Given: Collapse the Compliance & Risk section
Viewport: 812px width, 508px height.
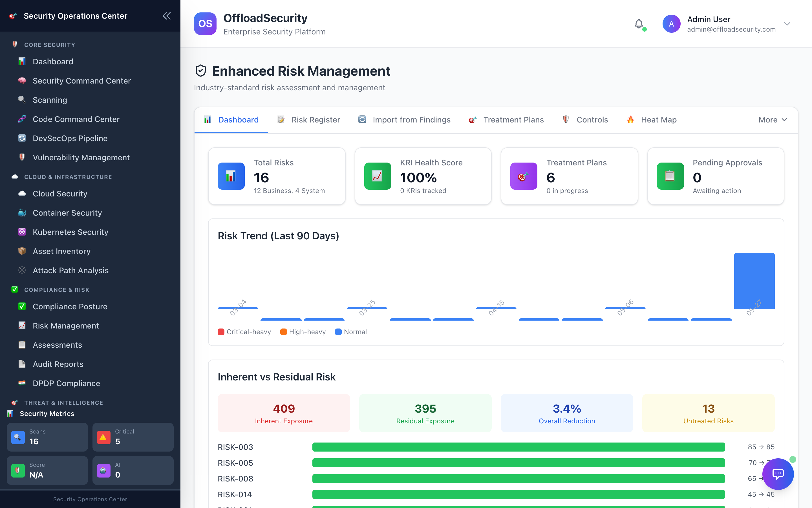Looking at the screenshot, I should (x=57, y=290).
